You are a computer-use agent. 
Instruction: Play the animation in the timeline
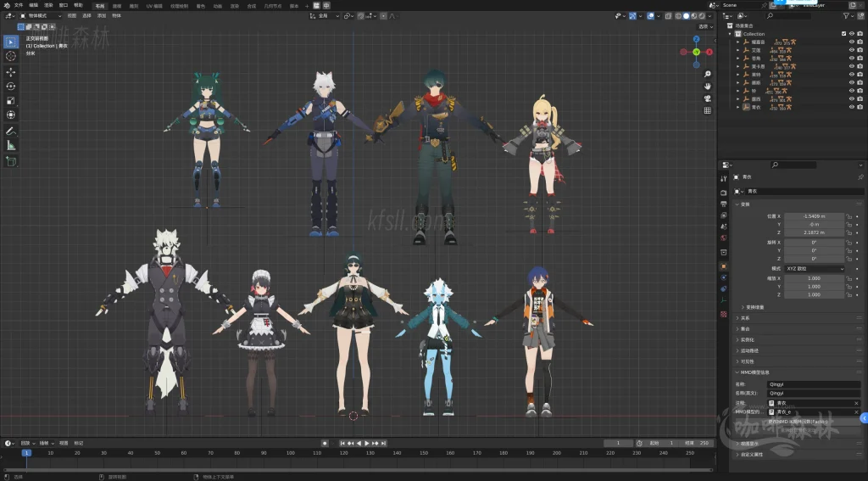(366, 444)
